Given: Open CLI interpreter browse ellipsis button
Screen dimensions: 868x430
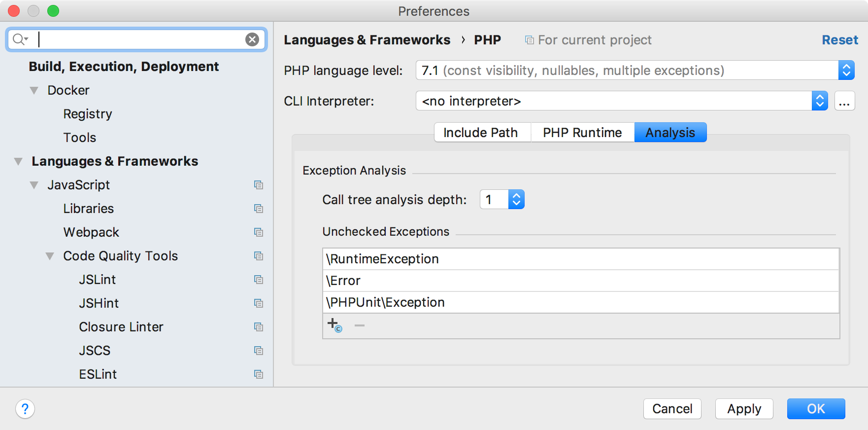Looking at the screenshot, I should point(844,101).
